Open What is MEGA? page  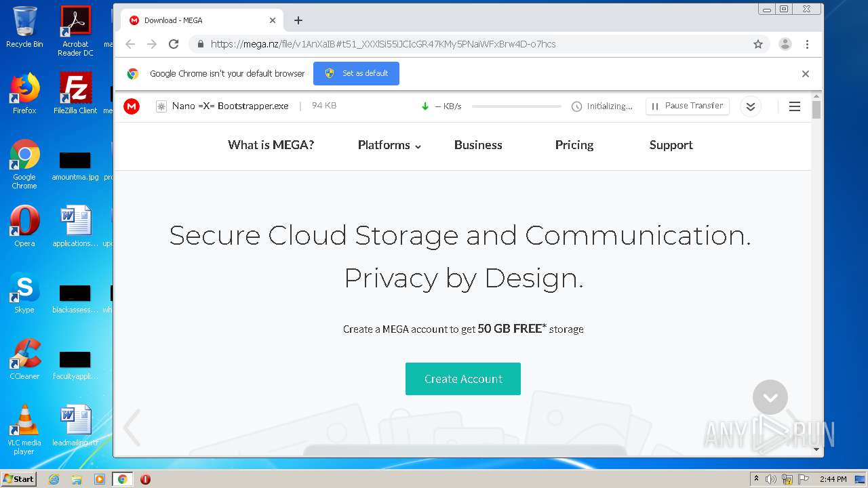pyautogui.click(x=271, y=145)
